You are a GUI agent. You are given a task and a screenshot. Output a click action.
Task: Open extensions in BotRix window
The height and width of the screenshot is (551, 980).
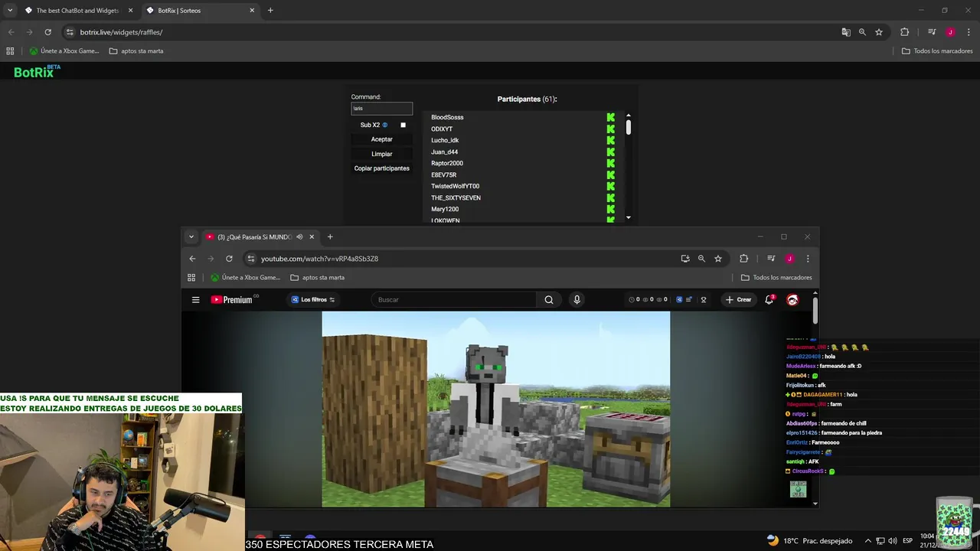904,32
